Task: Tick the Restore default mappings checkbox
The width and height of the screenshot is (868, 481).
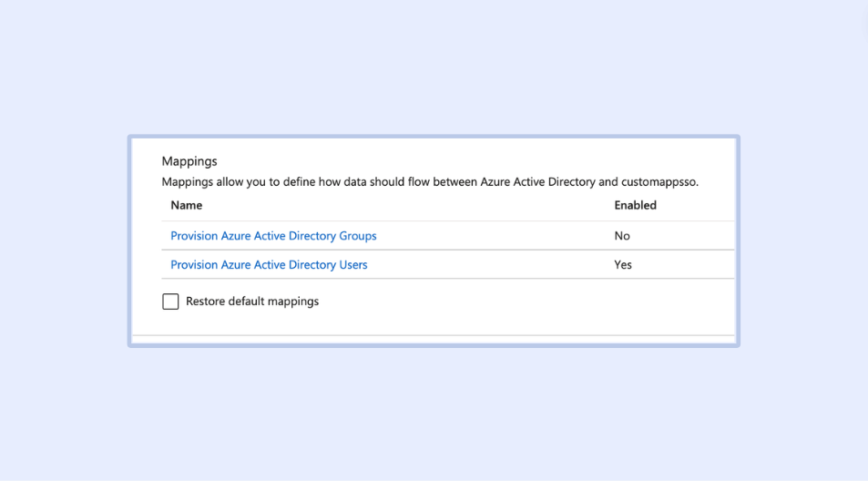Action: [170, 302]
